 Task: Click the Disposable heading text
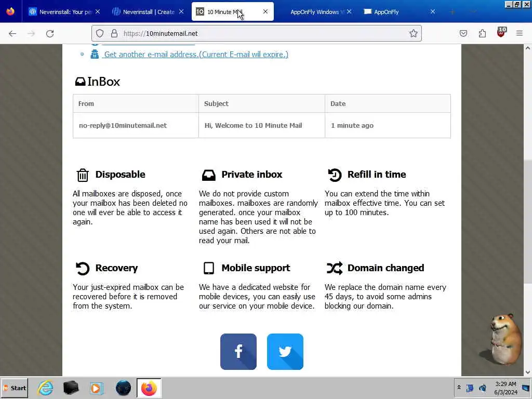pyautogui.click(x=120, y=175)
